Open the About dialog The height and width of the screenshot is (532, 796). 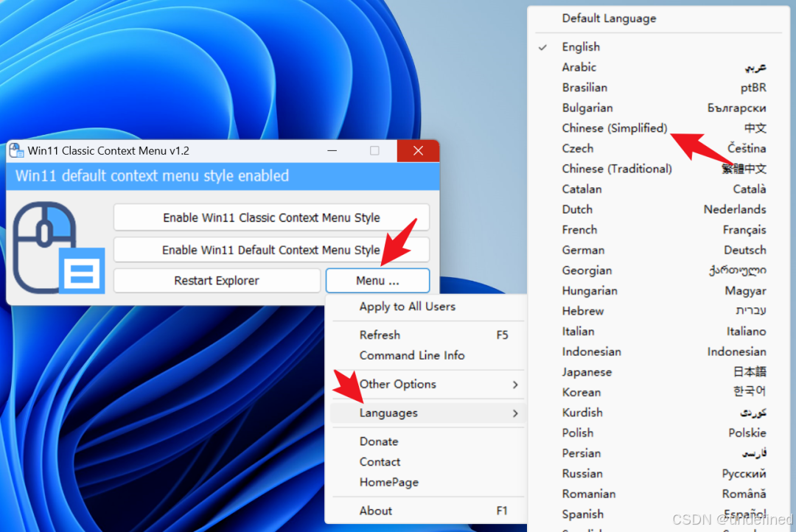pos(375,510)
